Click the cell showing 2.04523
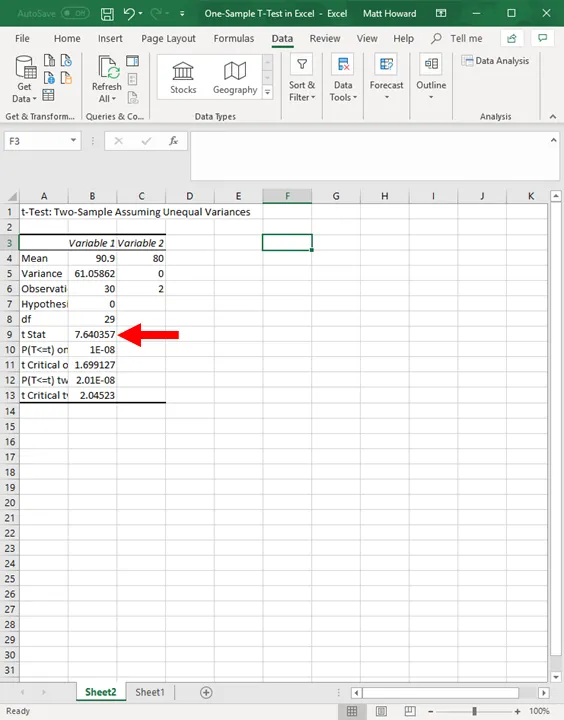Viewport: 564px width, 720px height. tap(92, 395)
